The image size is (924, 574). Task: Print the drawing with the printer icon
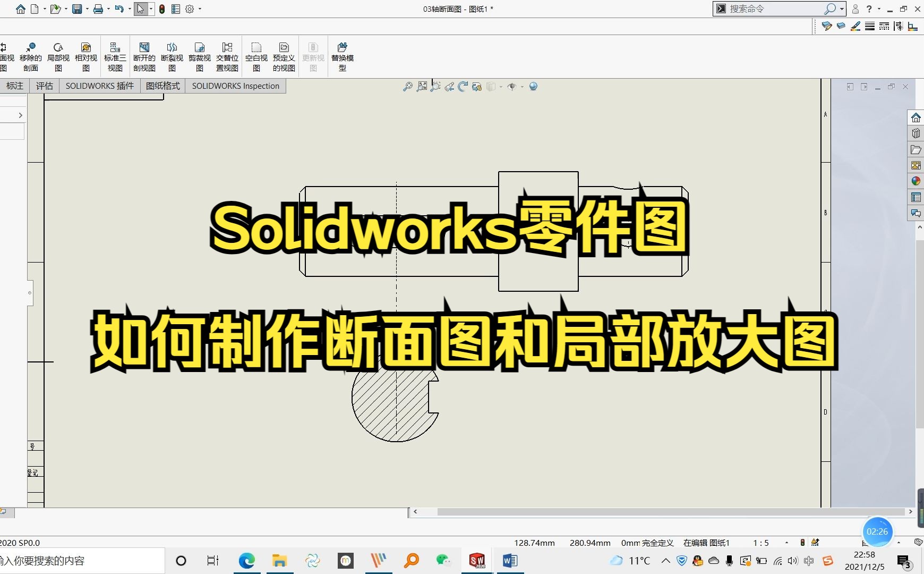(x=98, y=9)
